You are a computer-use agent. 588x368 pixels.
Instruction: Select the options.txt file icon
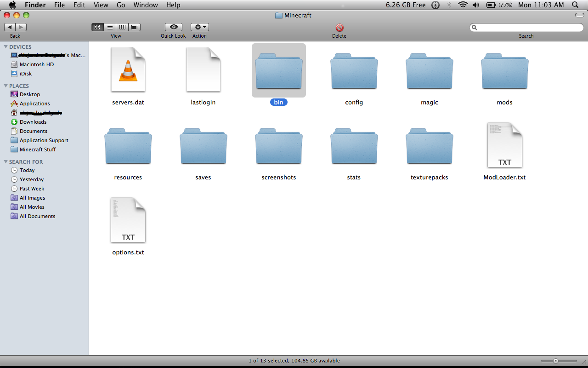[128, 220]
